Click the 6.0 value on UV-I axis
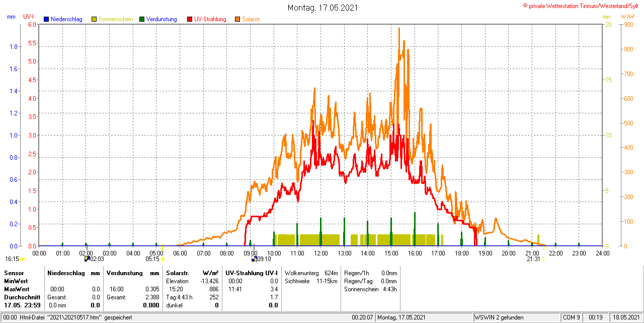The image size is (644, 323). coord(32,24)
